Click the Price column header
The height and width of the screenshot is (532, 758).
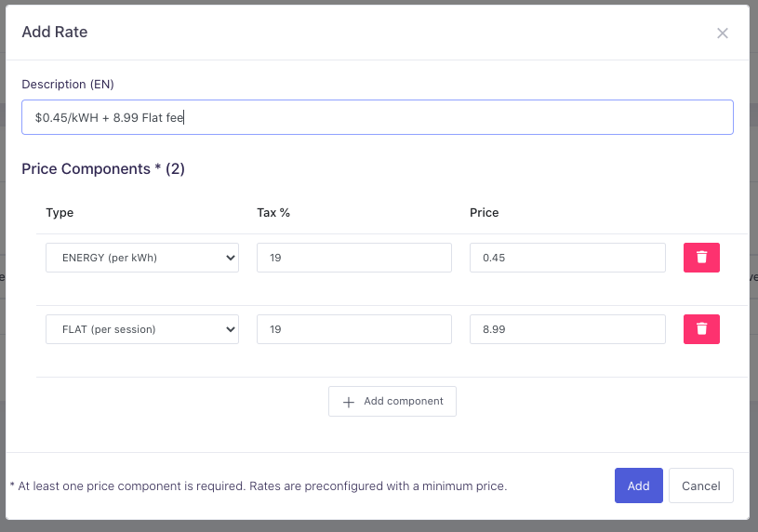click(484, 213)
